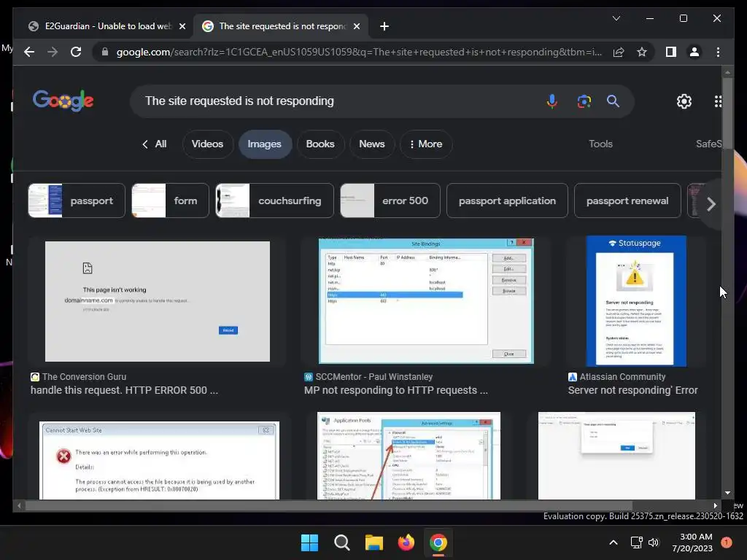Image resolution: width=747 pixels, height=560 pixels.
Task: Open the Site Bindings dialog image result
Action: pyautogui.click(x=426, y=301)
